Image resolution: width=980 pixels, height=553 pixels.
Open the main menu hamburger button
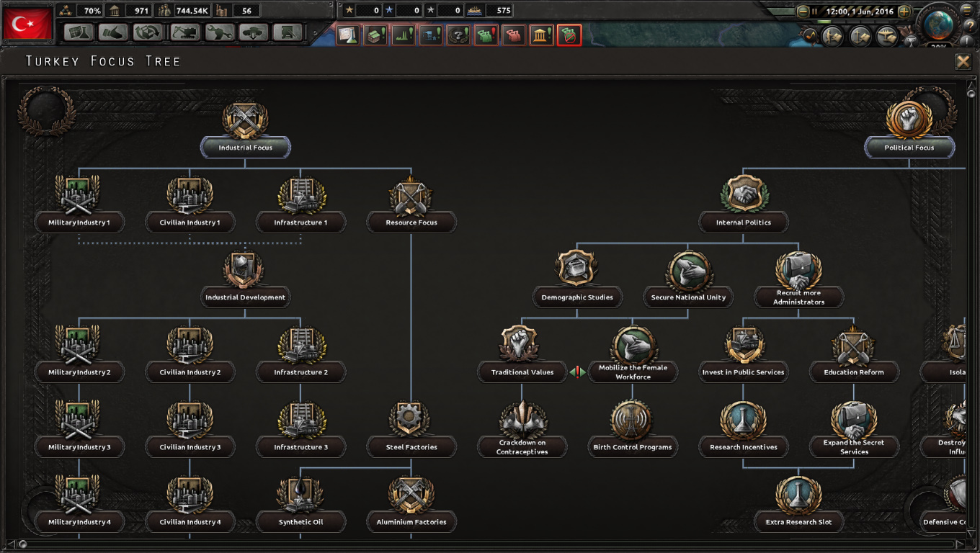(967, 10)
